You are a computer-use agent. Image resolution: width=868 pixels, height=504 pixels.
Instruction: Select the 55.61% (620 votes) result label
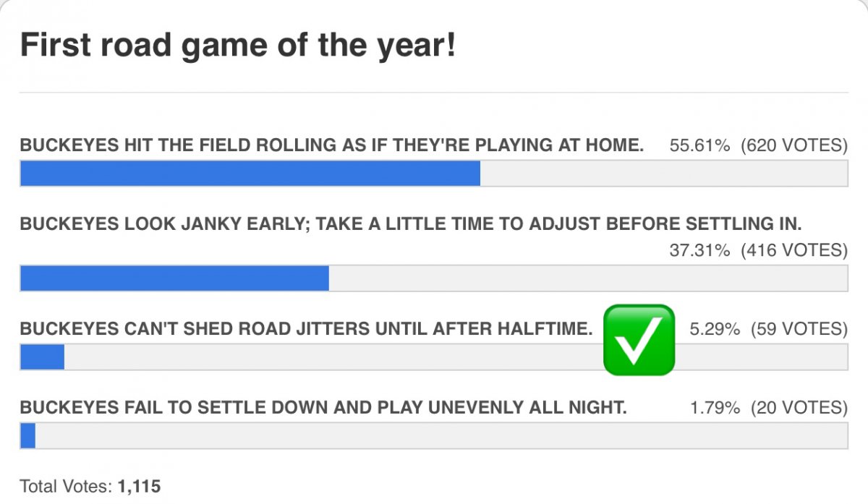click(759, 145)
